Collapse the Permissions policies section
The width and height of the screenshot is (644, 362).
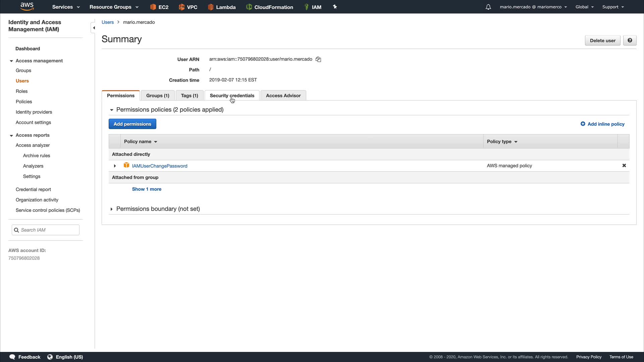point(112,110)
